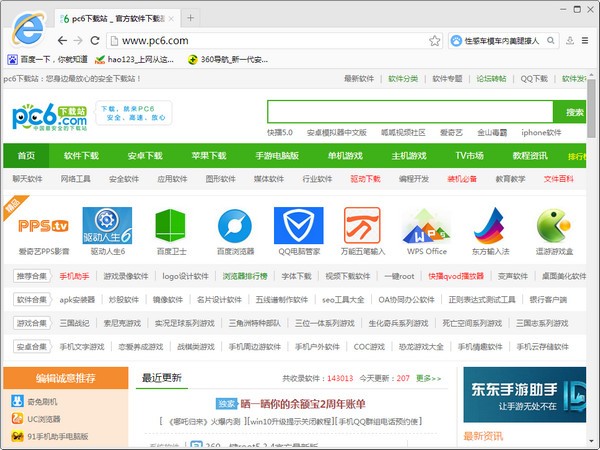Click 奇兔刷机 rabbit icon in recommendations
The height and width of the screenshot is (450, 600).
[17, 401]
